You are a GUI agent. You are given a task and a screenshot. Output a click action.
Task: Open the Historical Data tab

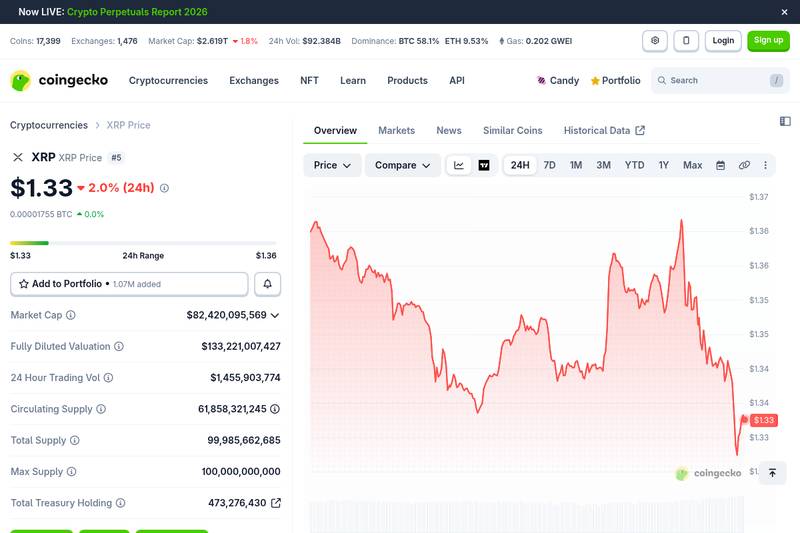coord(604,131)
